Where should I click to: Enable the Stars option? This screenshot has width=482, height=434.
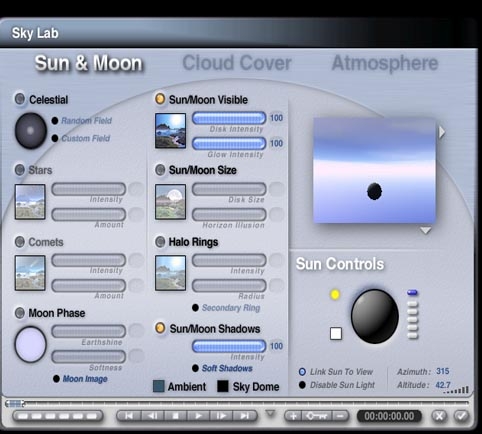(20, 170)
